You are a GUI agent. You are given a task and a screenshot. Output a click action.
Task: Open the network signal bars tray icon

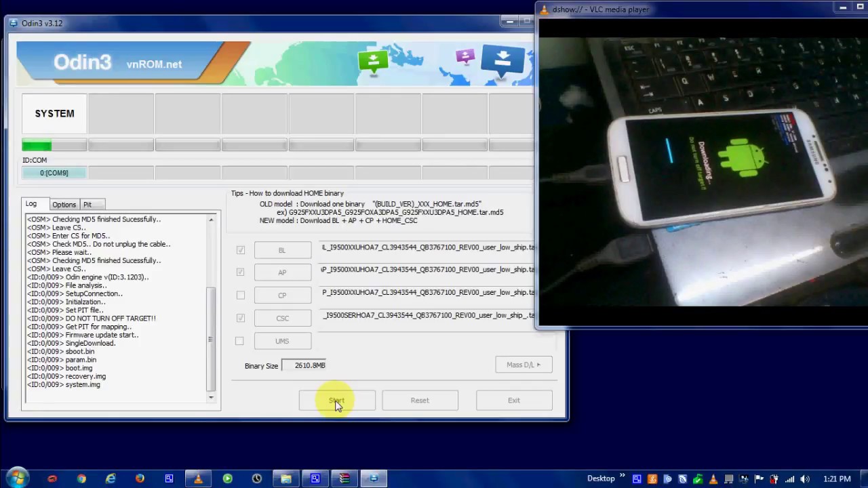[x=789, y=479]
